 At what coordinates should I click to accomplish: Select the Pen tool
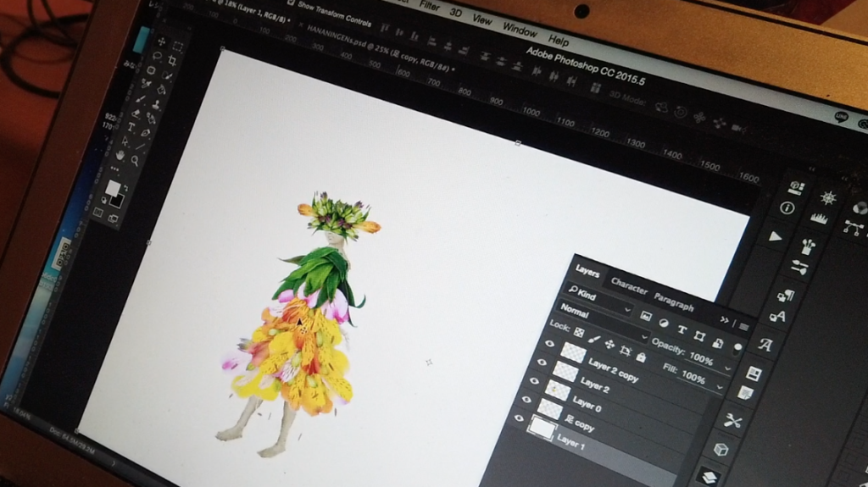point(146,132)
